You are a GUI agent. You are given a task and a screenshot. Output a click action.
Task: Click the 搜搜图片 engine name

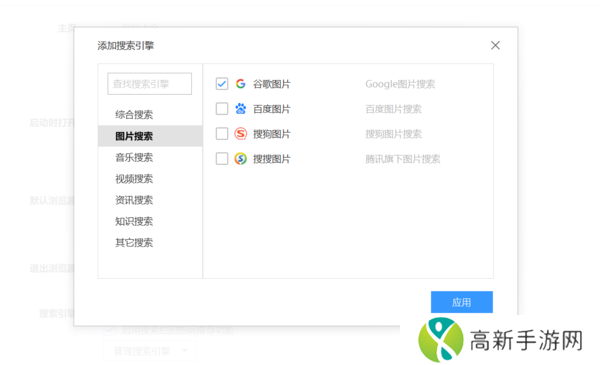[x=272, y=158]
